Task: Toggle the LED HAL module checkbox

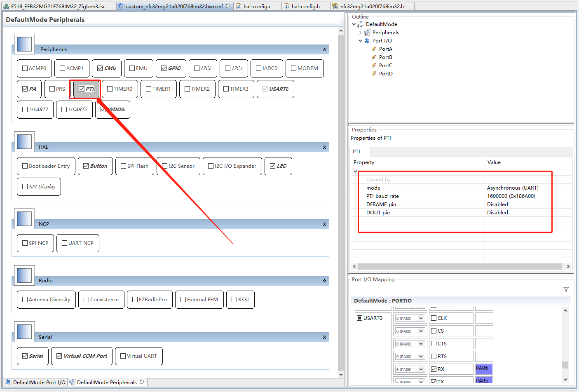Action: click(x=273, y=166)
